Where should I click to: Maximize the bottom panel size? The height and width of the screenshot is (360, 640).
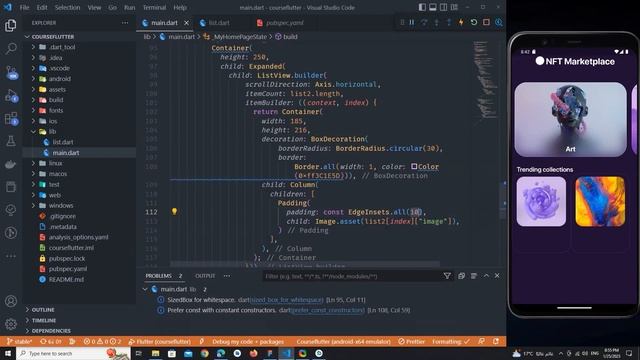(x=486, y=276)
